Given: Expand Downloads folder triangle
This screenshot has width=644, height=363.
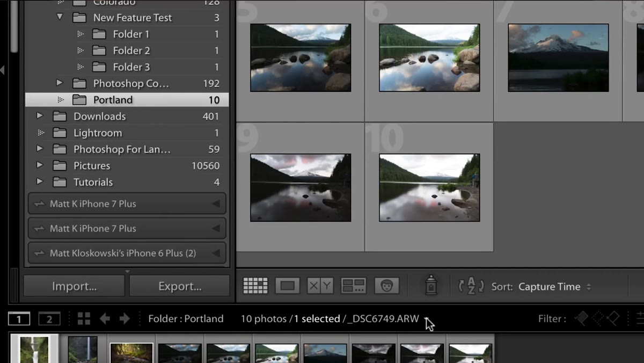Looking at the screenshot, I should (x=40, y=116).
